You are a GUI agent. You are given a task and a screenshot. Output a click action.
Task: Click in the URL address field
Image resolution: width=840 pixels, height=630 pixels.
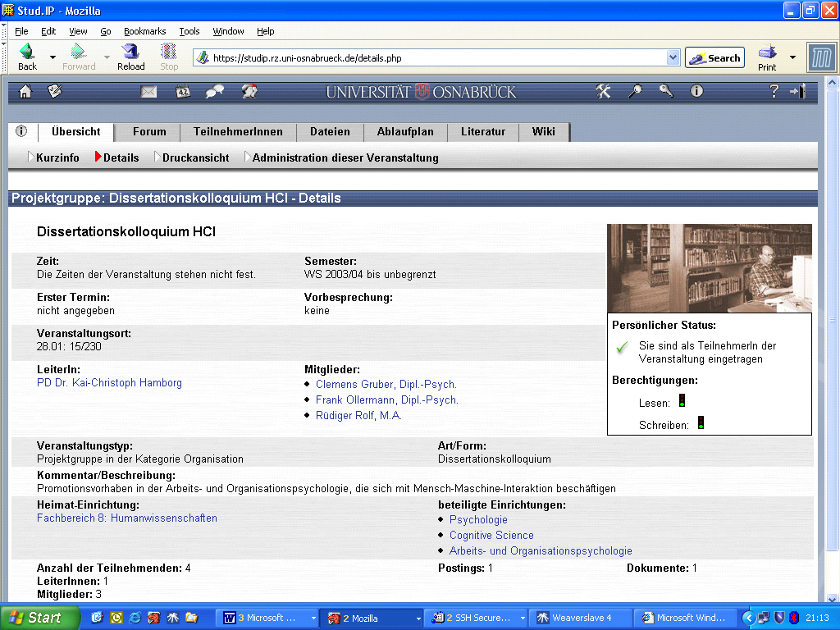[435, 58]
